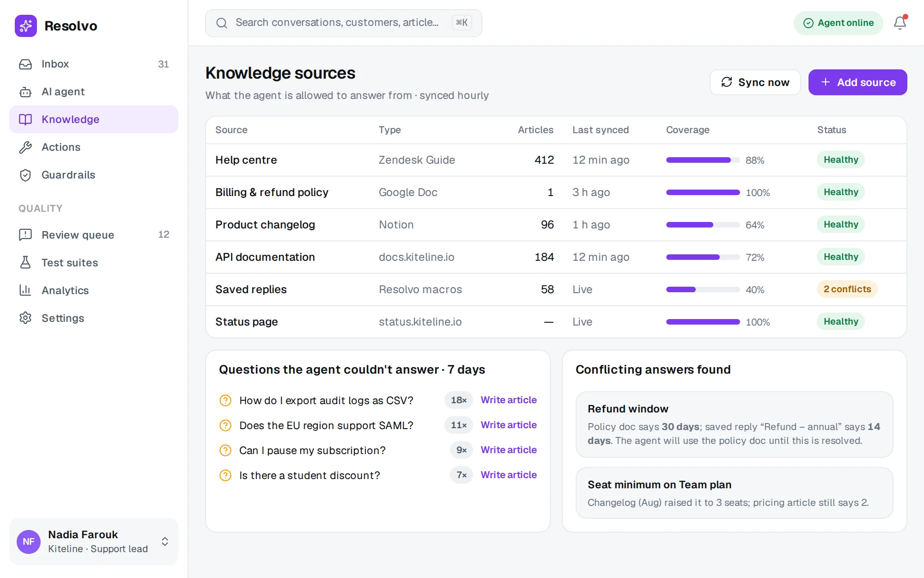The image size is (924, 578).
Task: Click the ⌘K shortcut badge
Action: tap(462, 23)
